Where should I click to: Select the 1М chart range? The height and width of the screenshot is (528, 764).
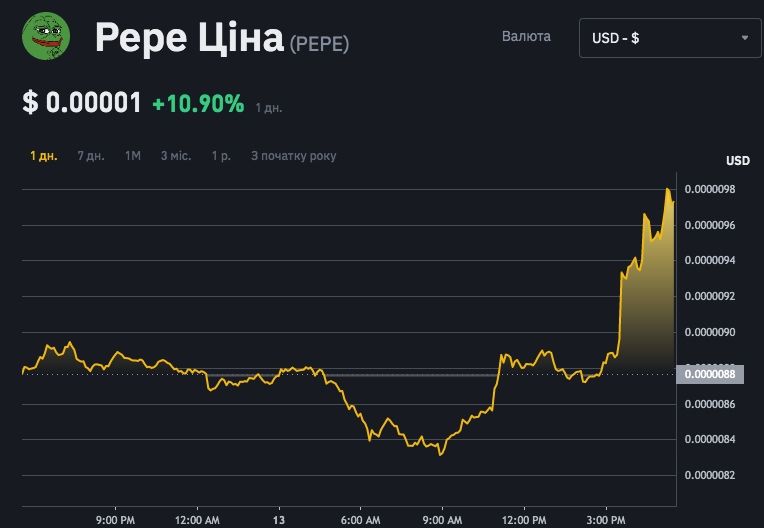click(x=133, y=156)
